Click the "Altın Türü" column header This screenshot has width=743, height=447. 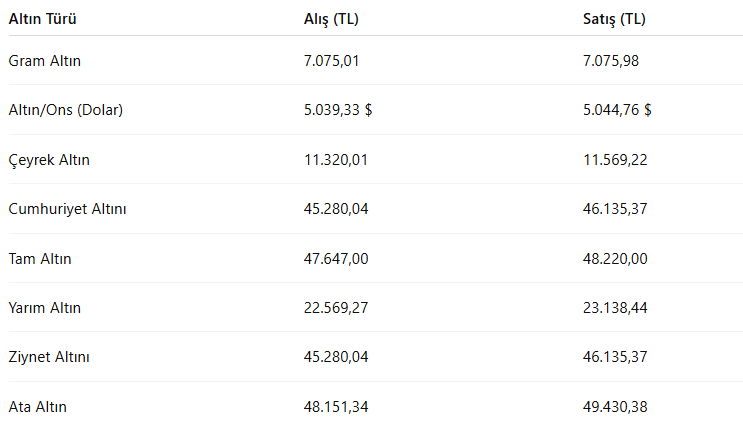click(43, 19)
